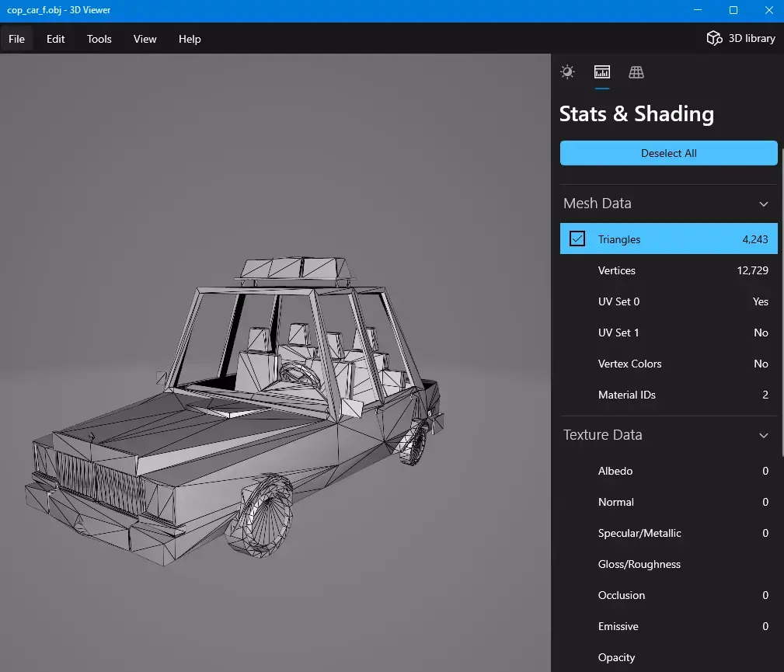Select the Occlusion texture row
Screen dimensions: 784x672
(x=668, y=595)
